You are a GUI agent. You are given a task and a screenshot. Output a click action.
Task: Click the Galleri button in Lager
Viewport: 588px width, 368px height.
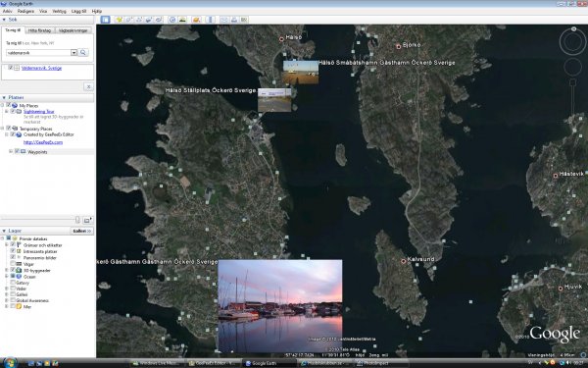point(81,231)
